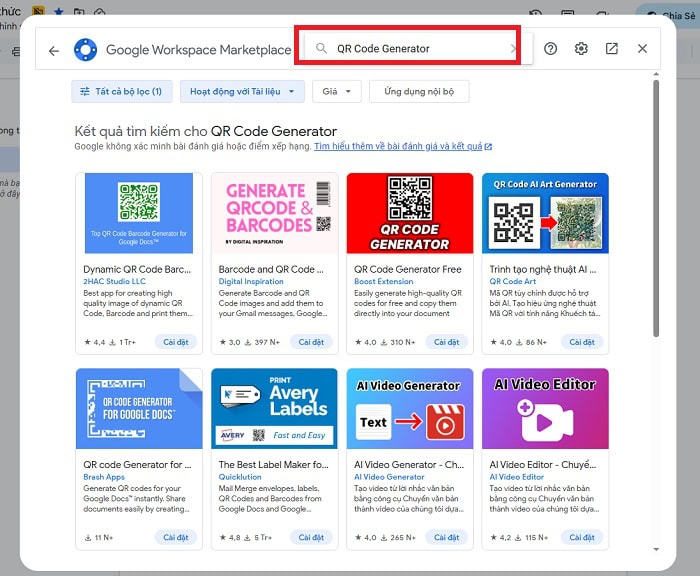The image size is (700, 576).
Task: Install AI Video Editor app
Action: click(582, 537)
